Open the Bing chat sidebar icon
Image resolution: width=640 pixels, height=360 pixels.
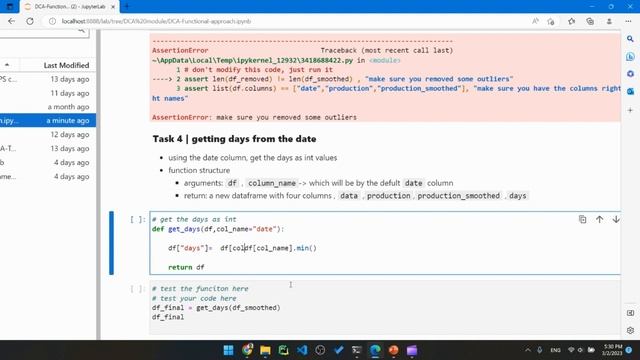pyautogui.click(x=630, y=56)
